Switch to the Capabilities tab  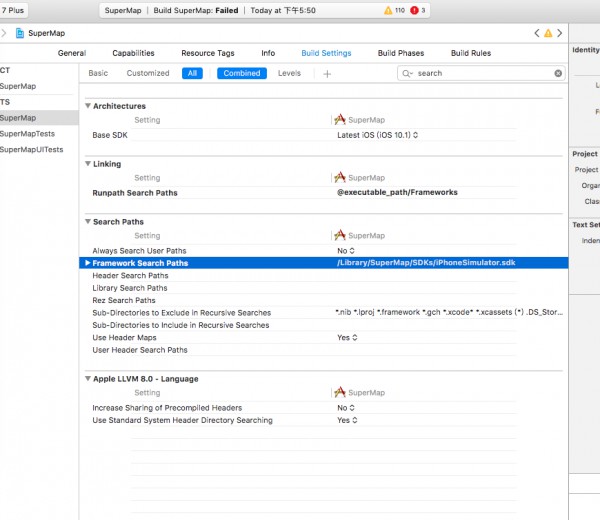(133, 53)
